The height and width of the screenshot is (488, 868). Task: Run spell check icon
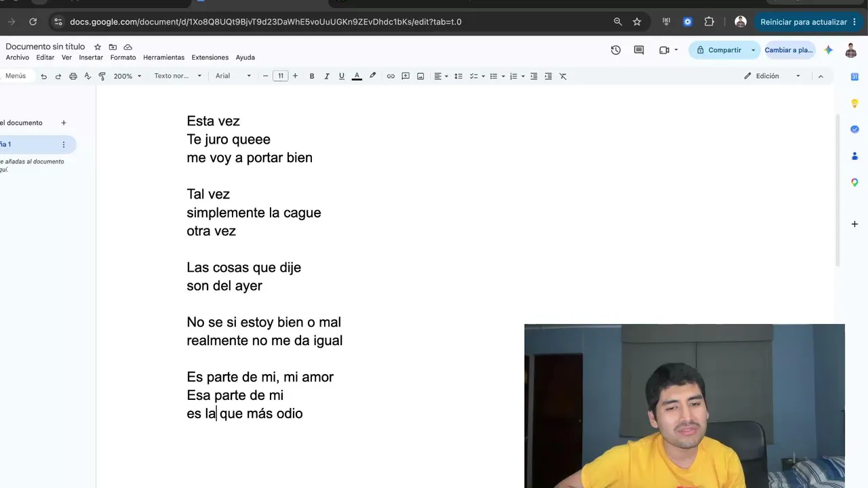pyautogui.click(x=87, y=77)
